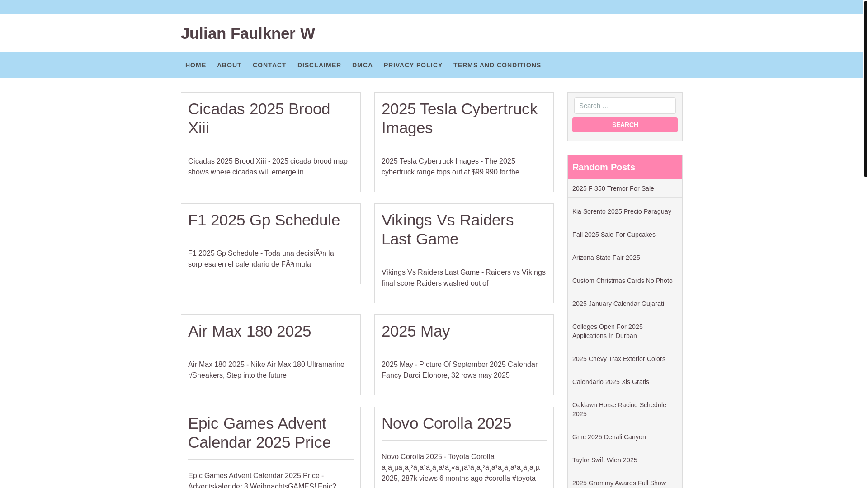Open the CONTACT page
This screenshot has height=488, width=868.
pyautogui.click(x=269, y=65)
